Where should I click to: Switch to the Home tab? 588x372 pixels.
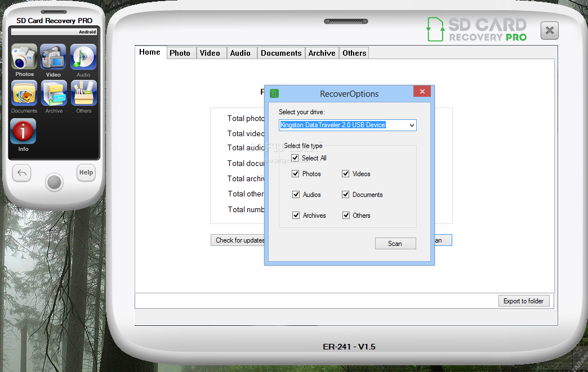(x=150, y=52)
